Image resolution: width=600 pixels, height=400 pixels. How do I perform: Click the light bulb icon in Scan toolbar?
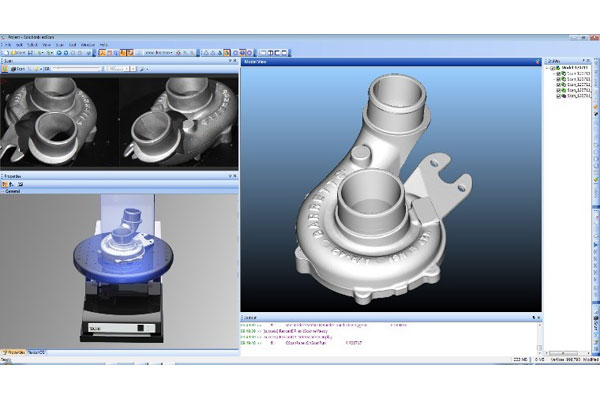click(x=36, y=69)
